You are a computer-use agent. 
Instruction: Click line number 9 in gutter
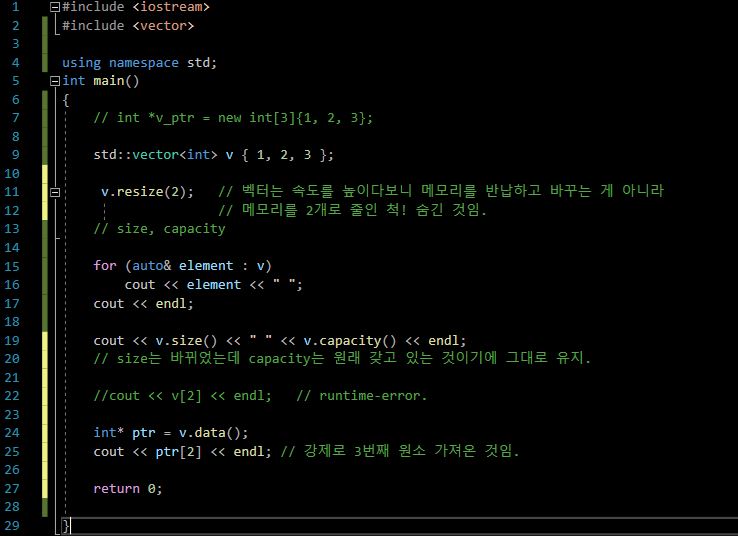(16, 155)
